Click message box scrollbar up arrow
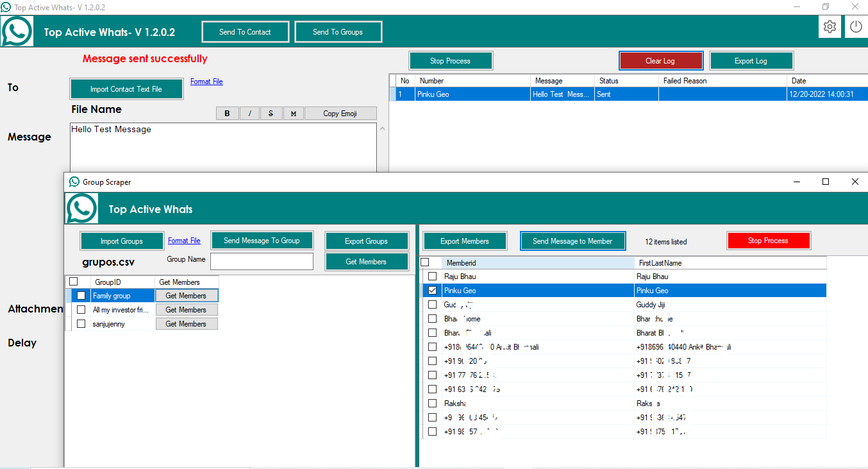 click(x=383, y=129)
